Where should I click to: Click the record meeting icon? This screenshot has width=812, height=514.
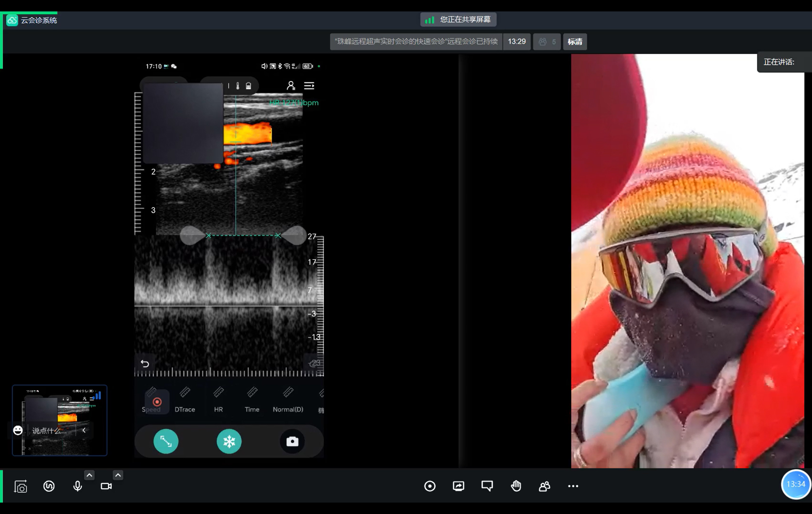coord(430,486)
